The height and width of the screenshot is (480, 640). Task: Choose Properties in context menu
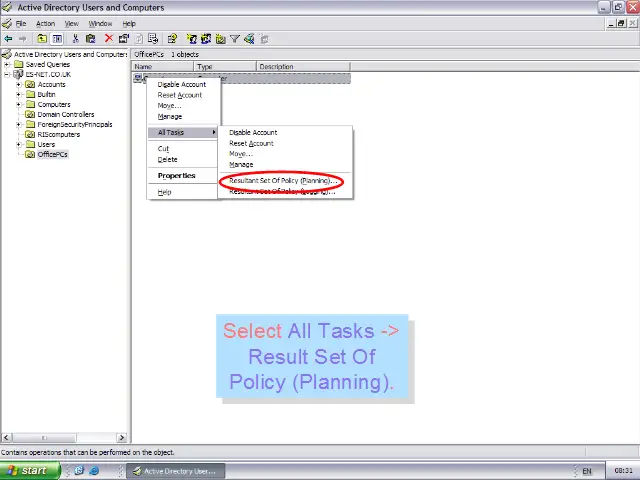tap(182, 176)
